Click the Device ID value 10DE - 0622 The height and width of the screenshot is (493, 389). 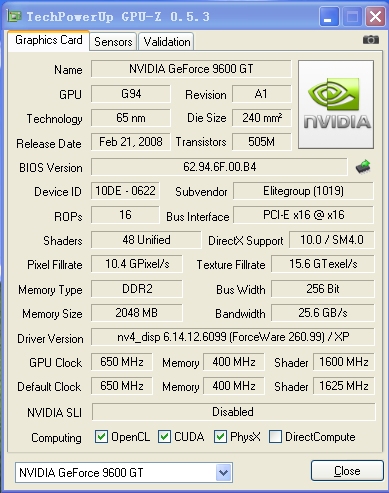tap(125, 191)
